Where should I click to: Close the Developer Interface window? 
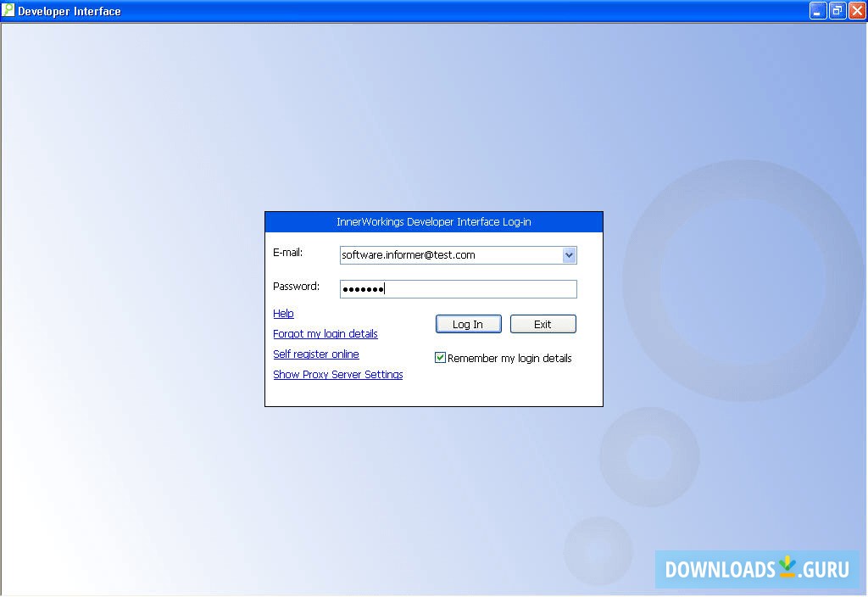856,10
